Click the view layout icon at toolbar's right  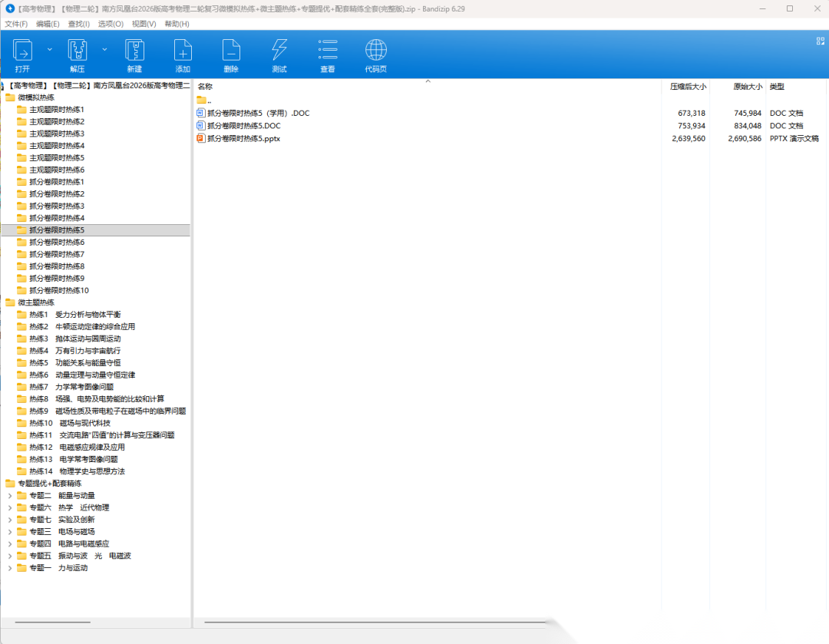pos(819,41)
